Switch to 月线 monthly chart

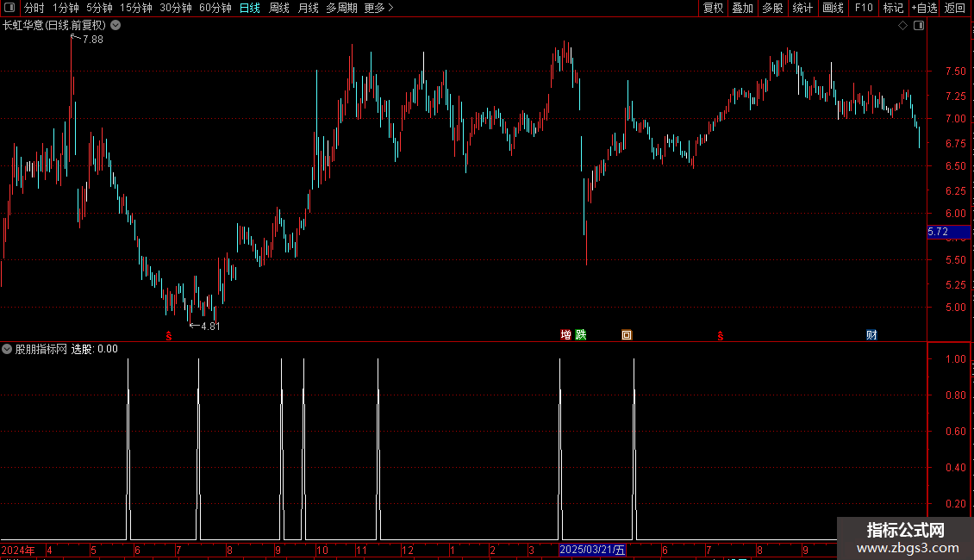click(x=308, y=8)
